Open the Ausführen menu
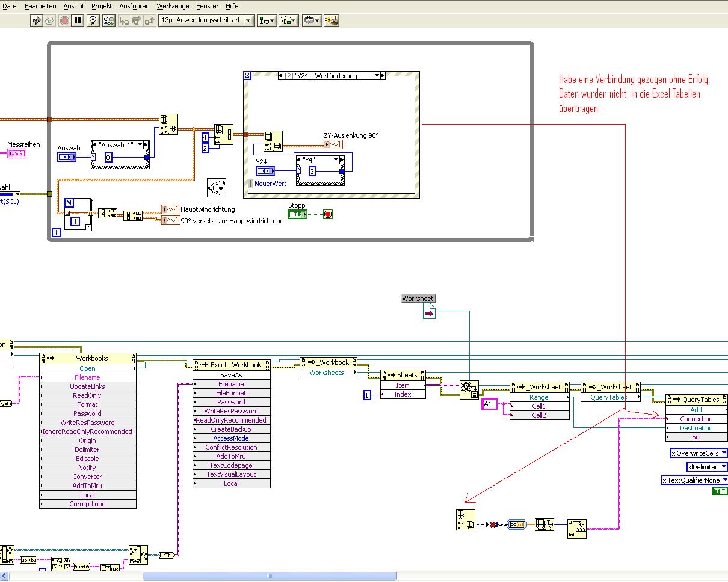 click(134, 6)
